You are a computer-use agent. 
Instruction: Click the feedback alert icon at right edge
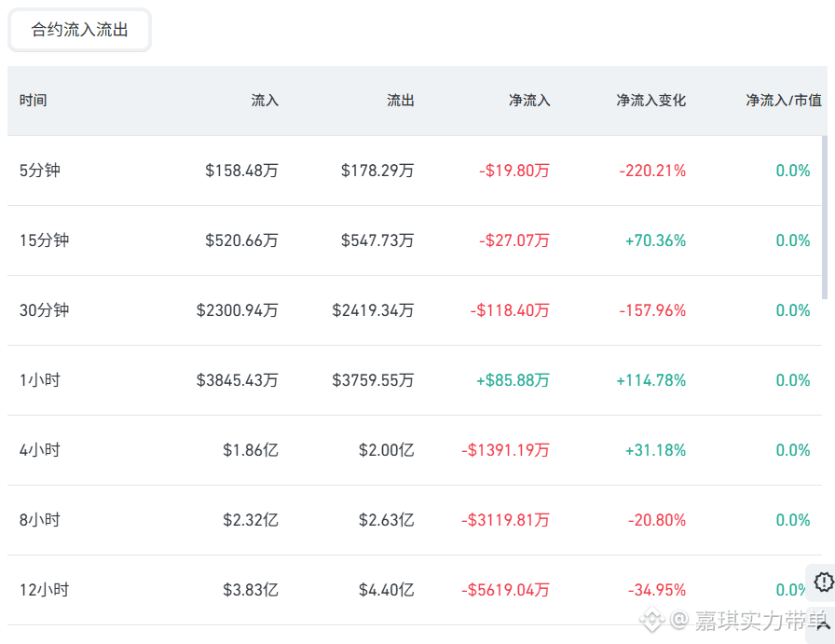coord(824,582)
